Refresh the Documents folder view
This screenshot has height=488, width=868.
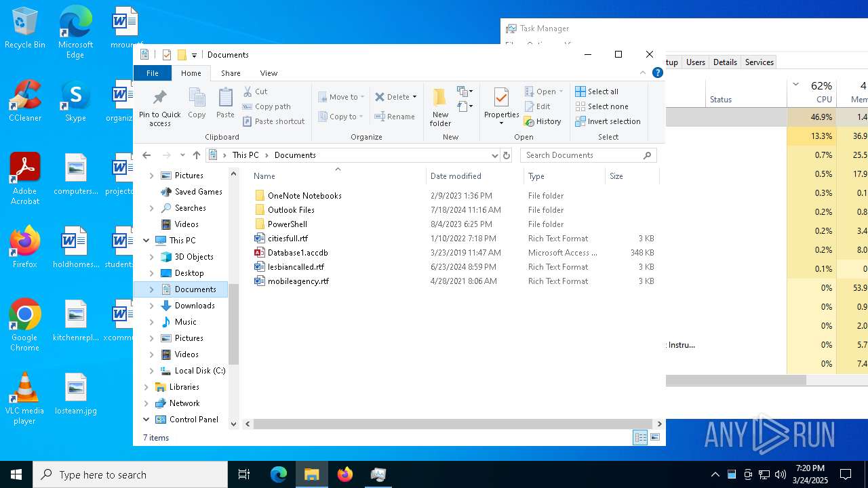(506, 155)
